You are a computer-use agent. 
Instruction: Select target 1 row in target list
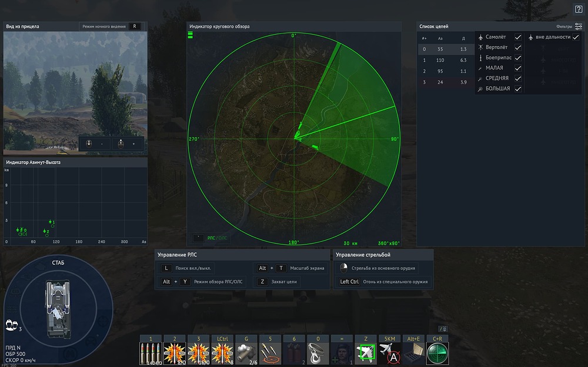tap(446, 60)
